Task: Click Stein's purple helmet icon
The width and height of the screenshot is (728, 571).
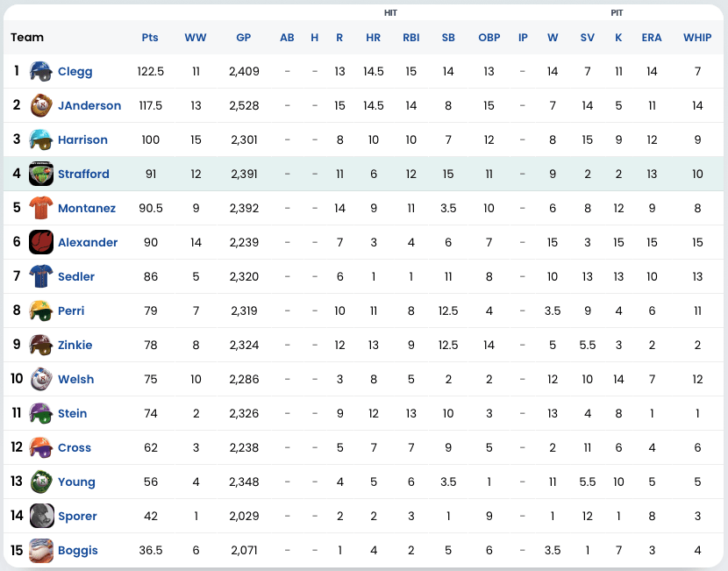Action: point(41,413)
